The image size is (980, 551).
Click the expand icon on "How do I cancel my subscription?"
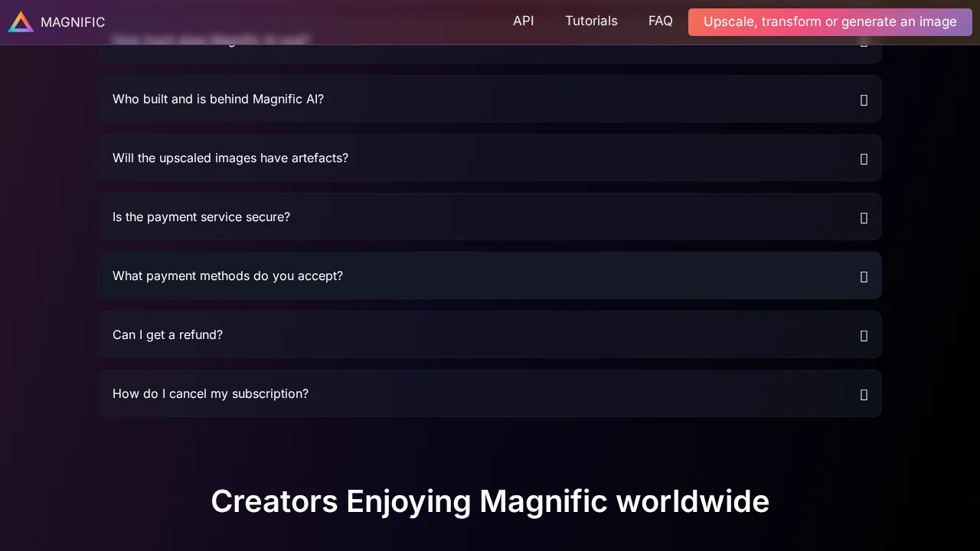pyautogui.click(x=864, y=394)
